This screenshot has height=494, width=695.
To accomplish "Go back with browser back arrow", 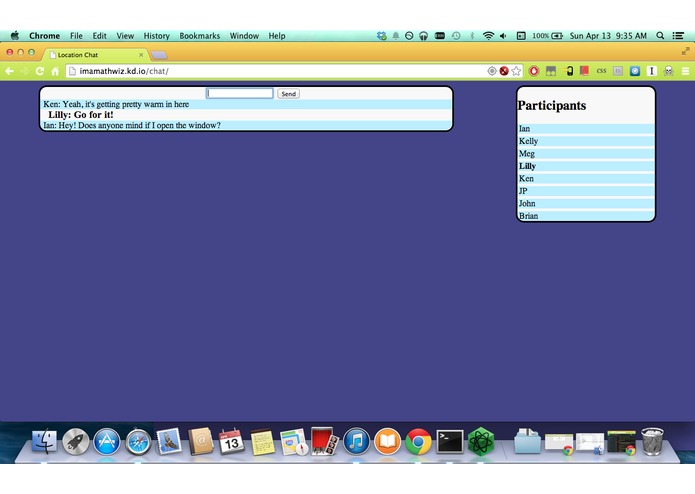I will tap(9, 71).
